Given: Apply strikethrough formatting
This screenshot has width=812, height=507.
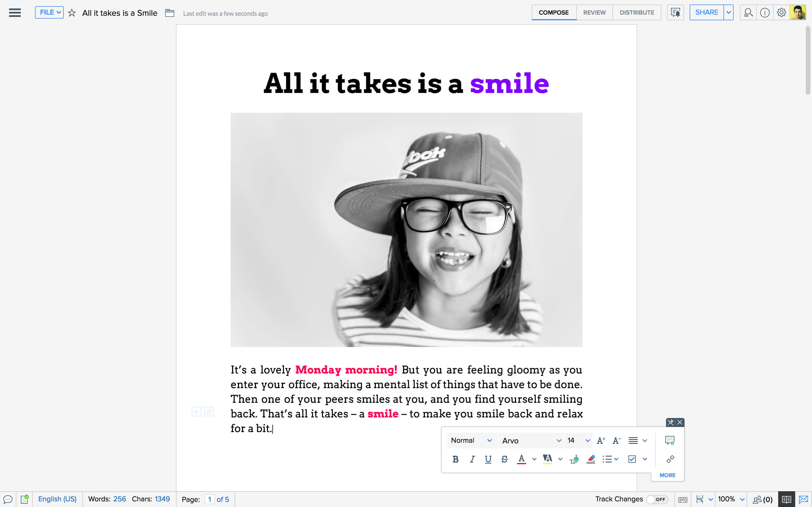Looking at the screenshot, I should pyautogui.click(x=504, y=459).
